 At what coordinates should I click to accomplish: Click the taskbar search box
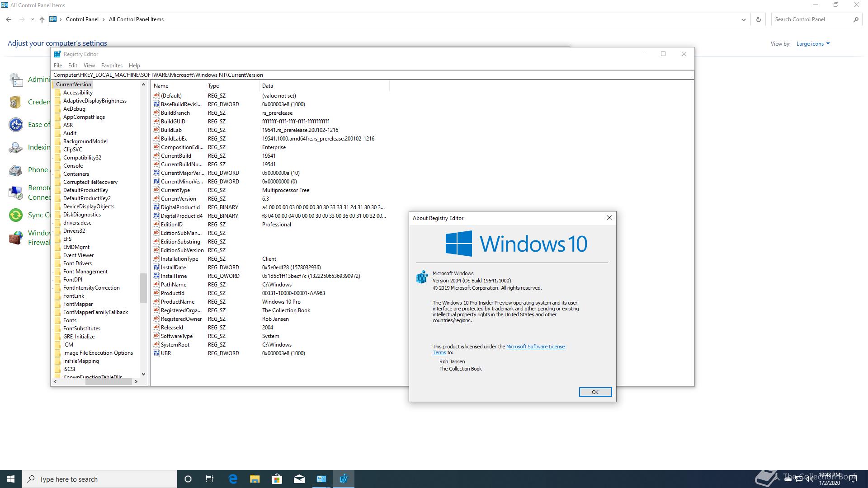[x=99, y=479]
